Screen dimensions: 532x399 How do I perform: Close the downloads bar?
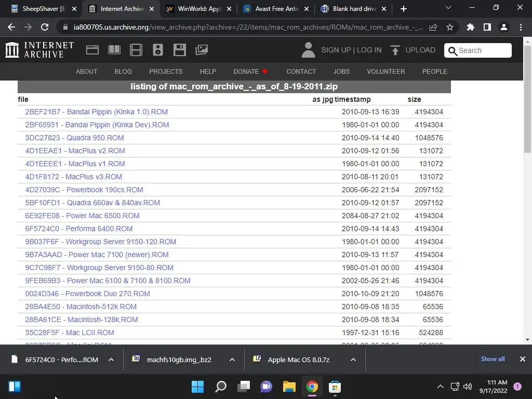coord(523,359)
